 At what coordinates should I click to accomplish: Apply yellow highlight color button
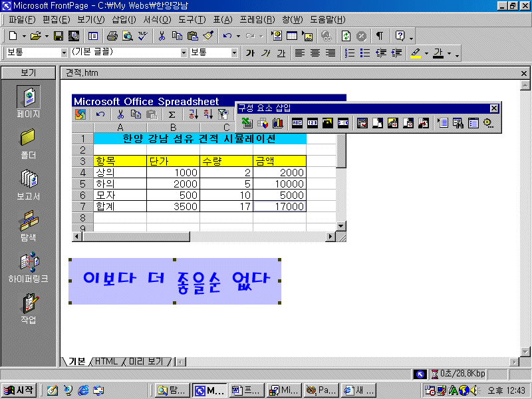coord(416,53)
